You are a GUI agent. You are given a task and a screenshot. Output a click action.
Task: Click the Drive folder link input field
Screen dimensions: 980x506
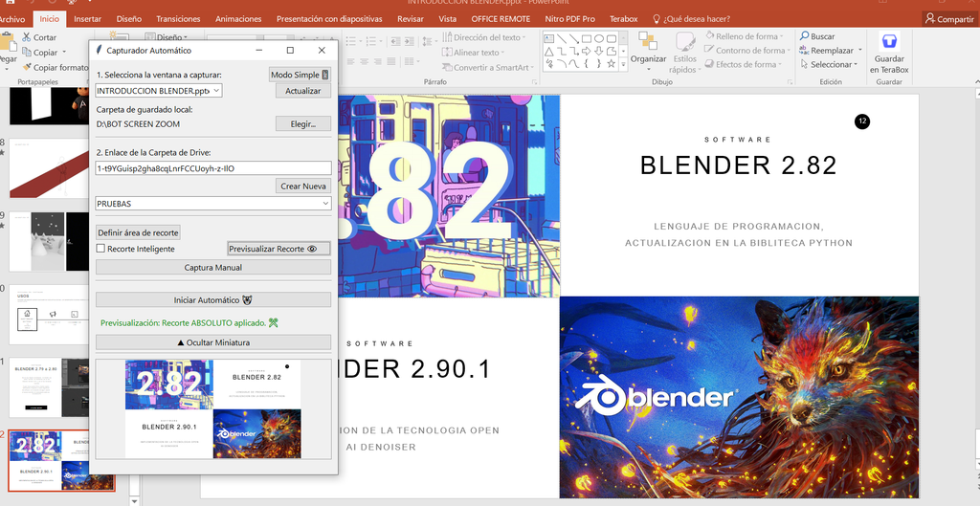pyautogui.click(x=213, y=168)
